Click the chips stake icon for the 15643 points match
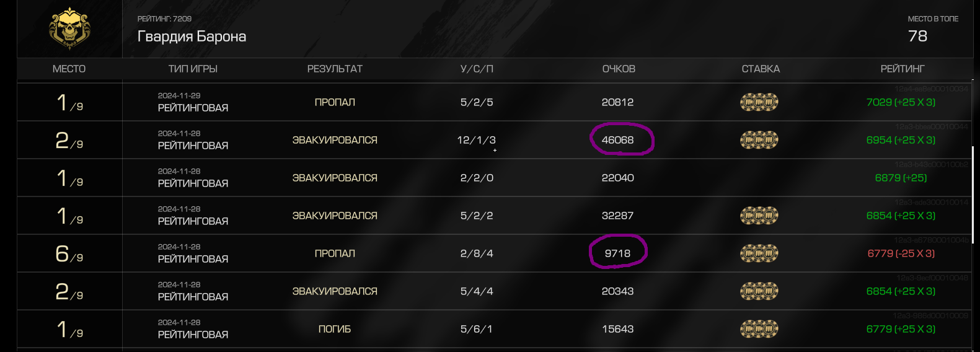Viewport: 980px width, 352px height. pos(759,329)
